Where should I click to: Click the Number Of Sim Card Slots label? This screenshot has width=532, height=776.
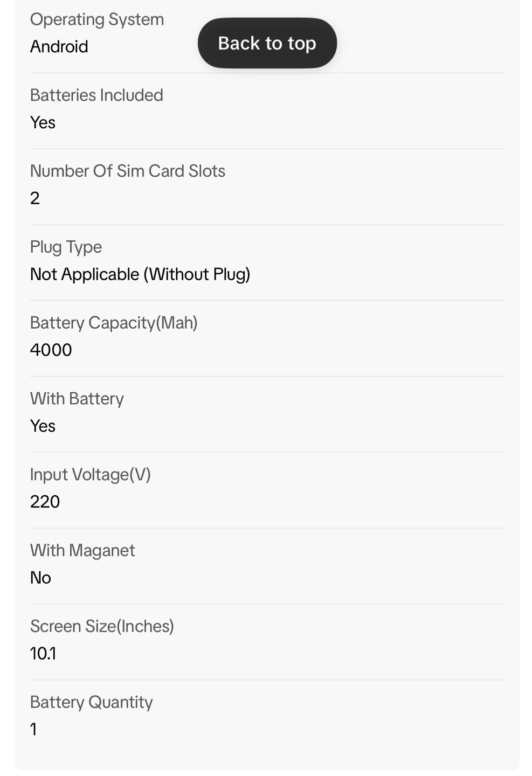(128, 171)
